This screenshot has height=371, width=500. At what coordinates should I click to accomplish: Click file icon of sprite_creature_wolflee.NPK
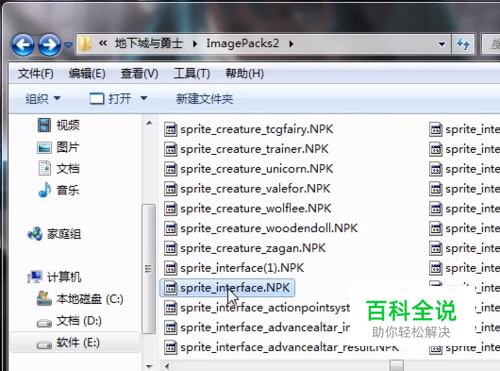(x=171, y=208)
